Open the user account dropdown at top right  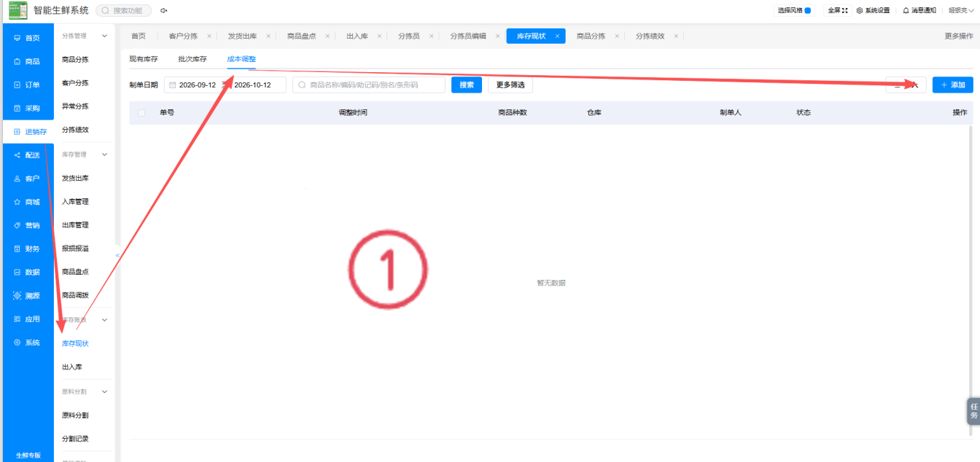coord(961,11)
